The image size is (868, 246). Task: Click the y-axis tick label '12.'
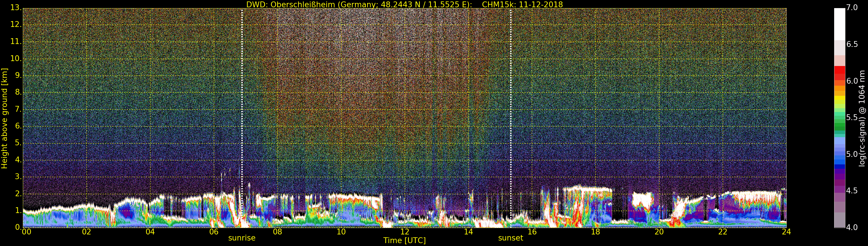coord(16,25)
